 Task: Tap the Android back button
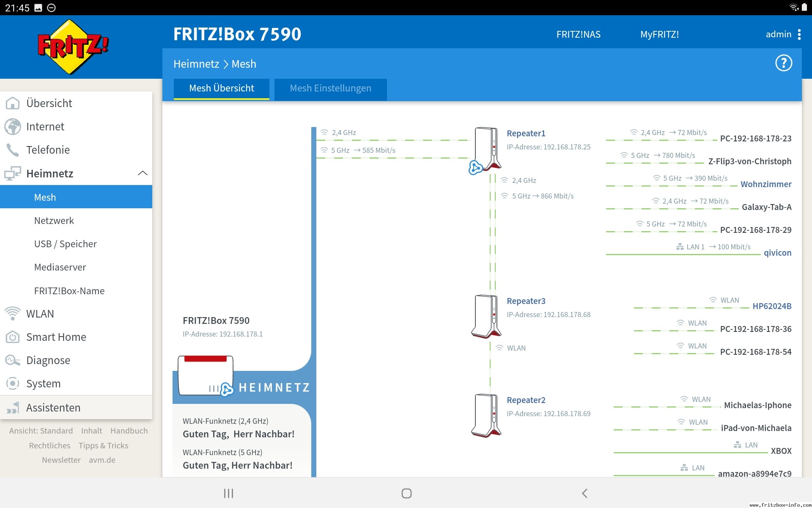click(x=584, y=493)
